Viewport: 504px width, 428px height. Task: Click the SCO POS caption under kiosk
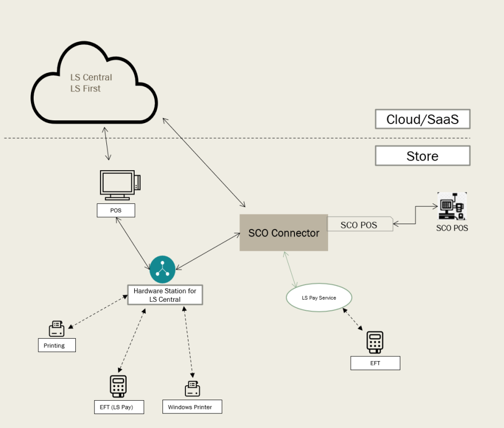[x=452, y=228]
